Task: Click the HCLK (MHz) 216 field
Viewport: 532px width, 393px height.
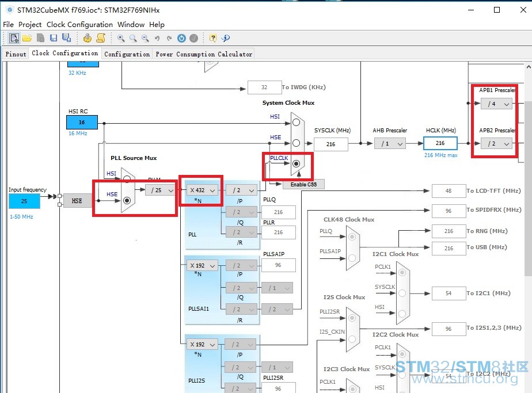Action: 440,143
